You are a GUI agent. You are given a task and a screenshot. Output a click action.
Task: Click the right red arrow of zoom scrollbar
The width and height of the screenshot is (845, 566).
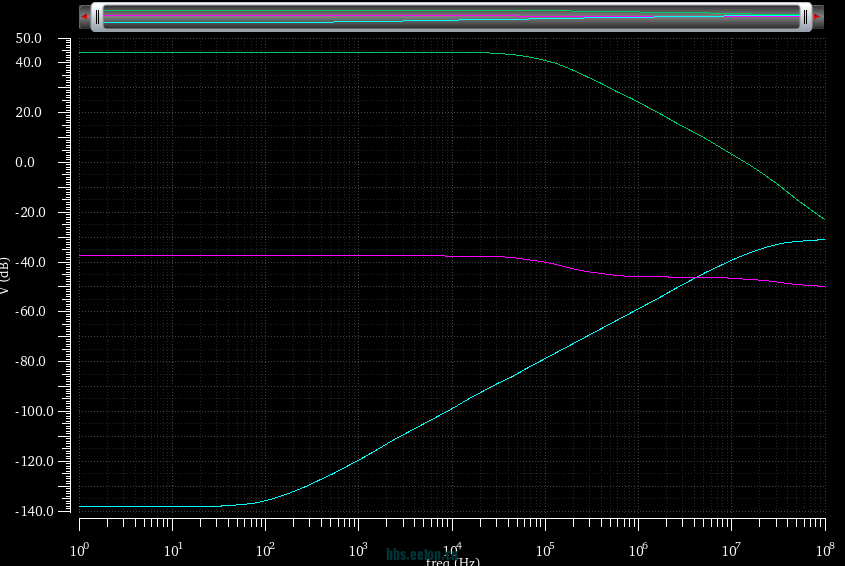tap(818, 17)
